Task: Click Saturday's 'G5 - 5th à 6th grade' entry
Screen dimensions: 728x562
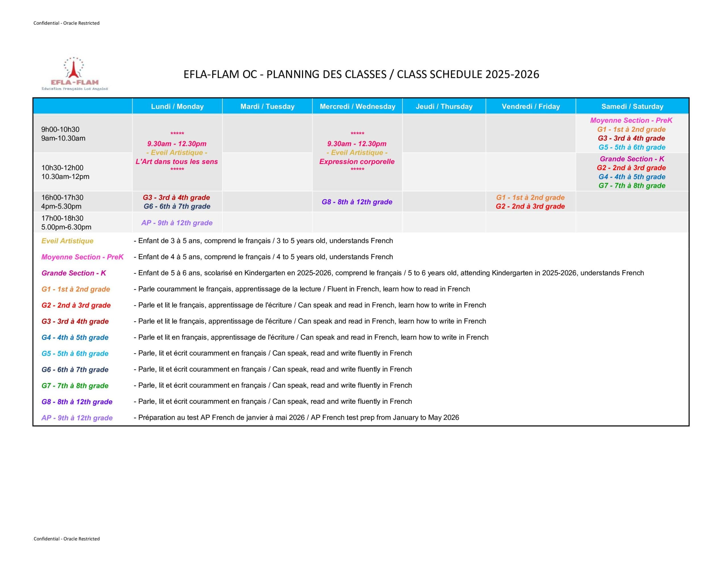Action: pos(632,147)
